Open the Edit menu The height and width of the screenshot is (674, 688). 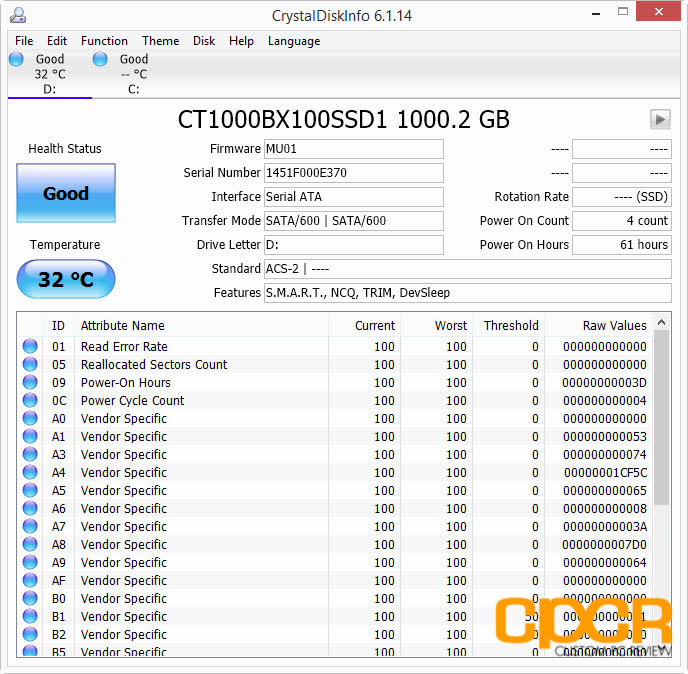coord(57,41)
